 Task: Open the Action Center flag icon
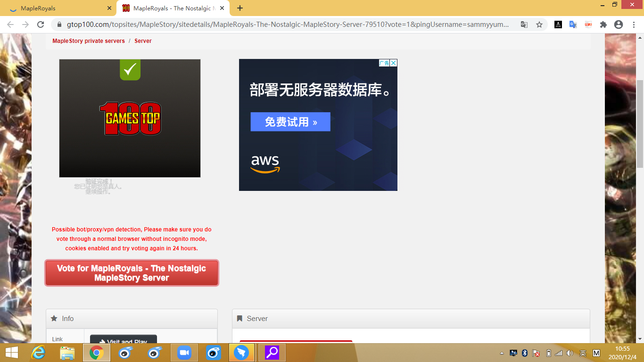(x=536, y=353)
